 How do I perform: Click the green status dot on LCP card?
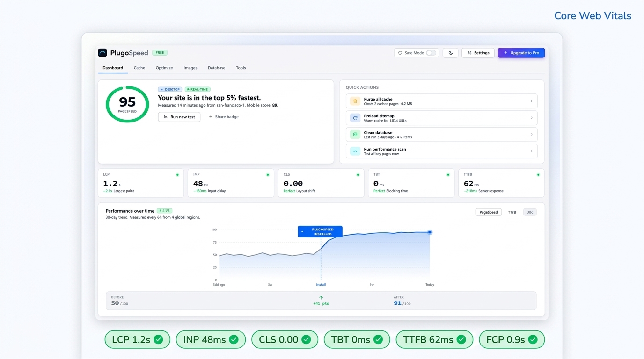click(177, 175)
